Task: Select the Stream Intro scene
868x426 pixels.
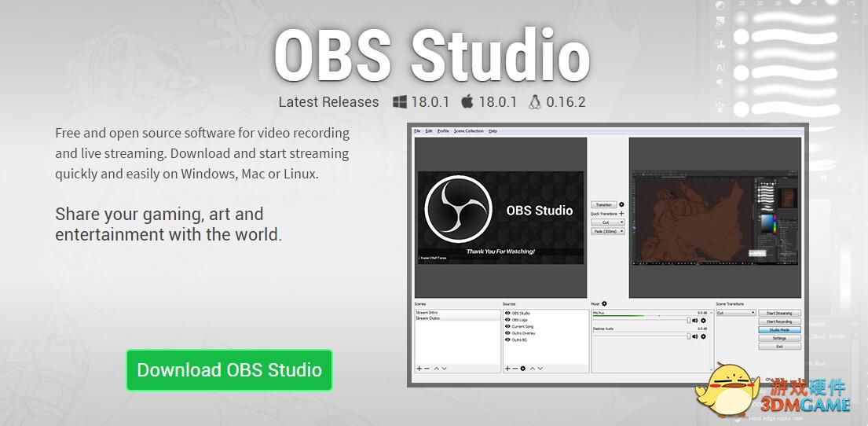Action: pyautogui.click(x=457, y=313)
